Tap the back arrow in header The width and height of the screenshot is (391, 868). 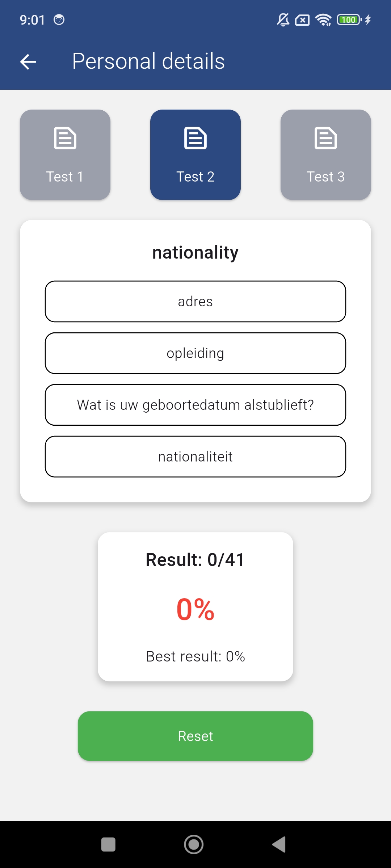28,61
